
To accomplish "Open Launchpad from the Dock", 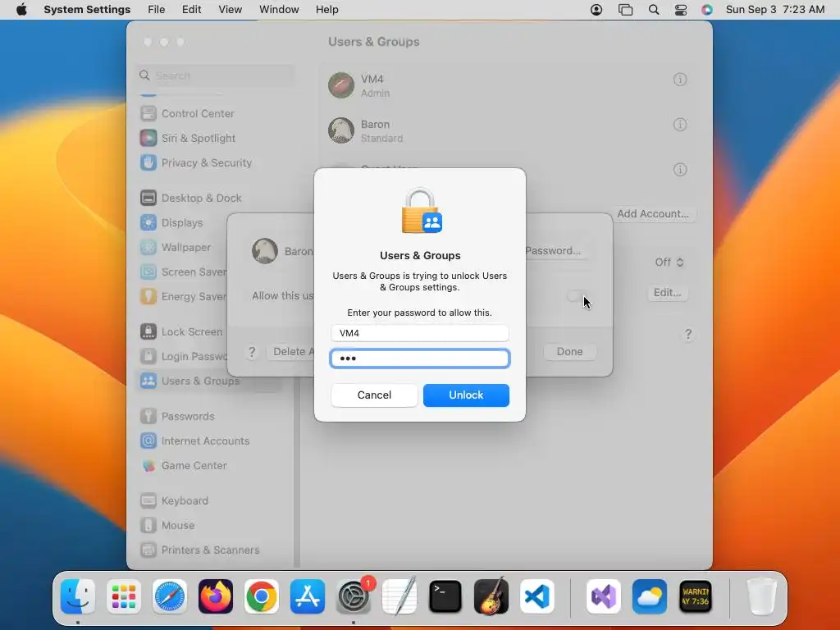I will click(124, 596).
